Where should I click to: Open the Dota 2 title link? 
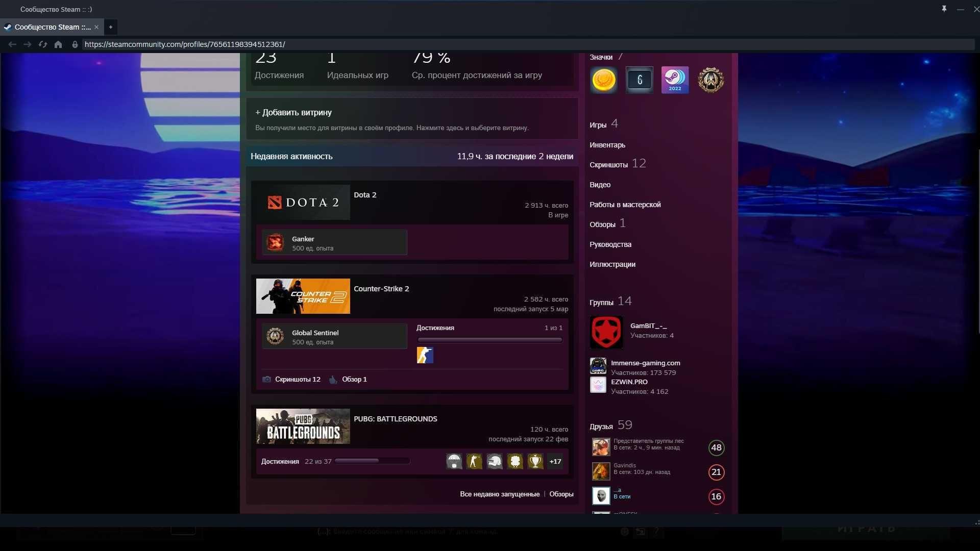365,195
